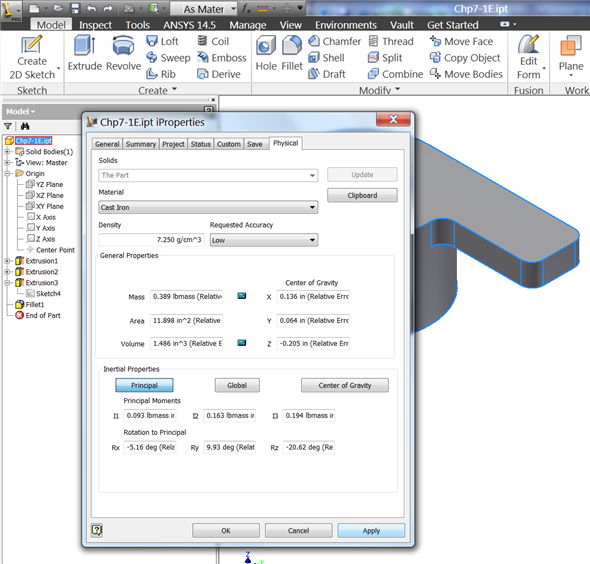Pick the Derive tool
The height and width of the screenshot is (564, 590).
(219, 74)
